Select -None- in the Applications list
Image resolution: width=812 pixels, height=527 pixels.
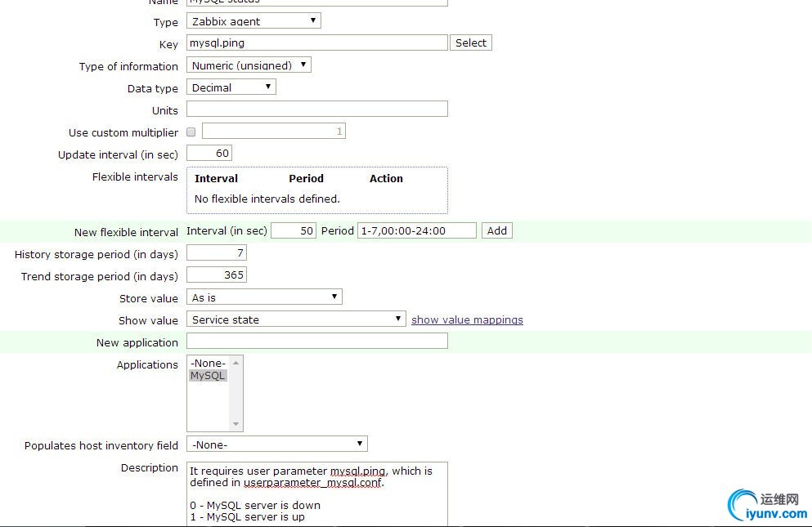click(208, 363)
